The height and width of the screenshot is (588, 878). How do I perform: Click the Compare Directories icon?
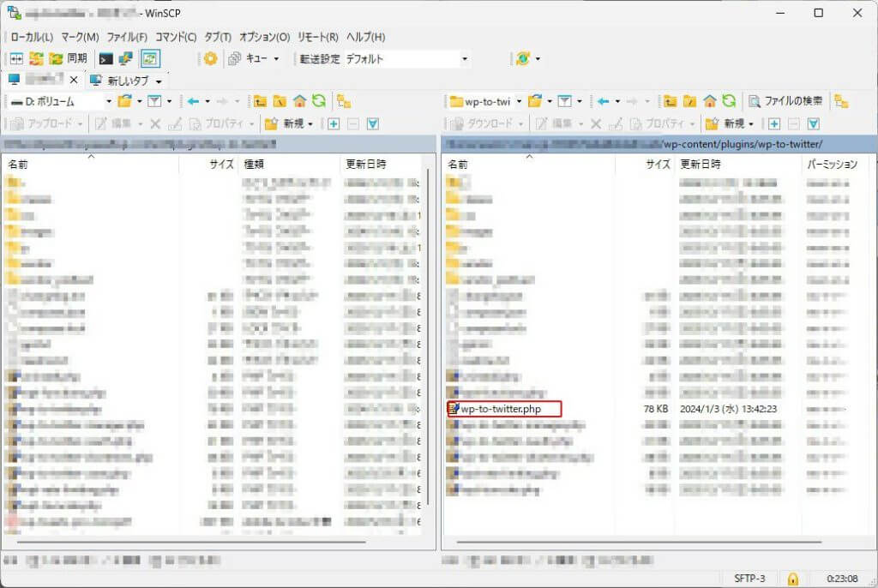click(16, 59)
